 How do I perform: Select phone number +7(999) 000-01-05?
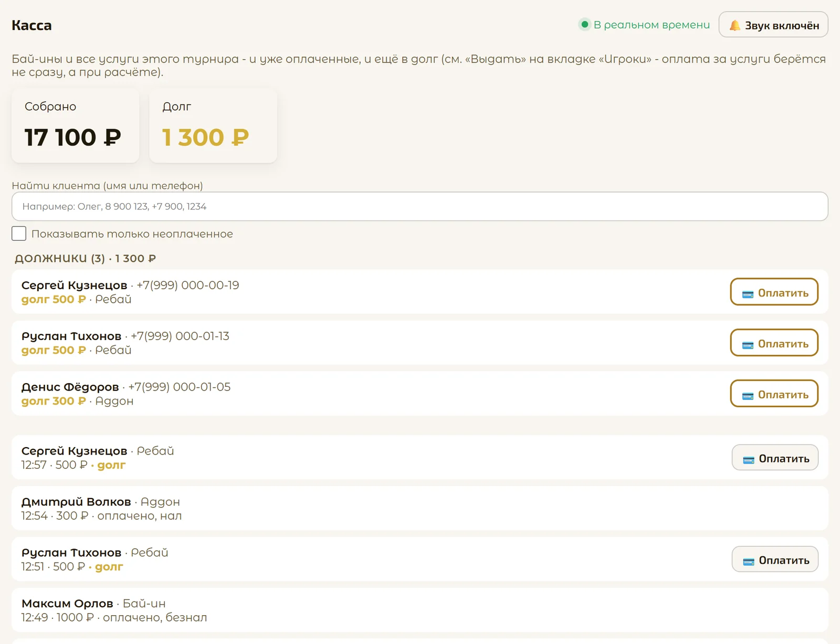pos(180,387)
